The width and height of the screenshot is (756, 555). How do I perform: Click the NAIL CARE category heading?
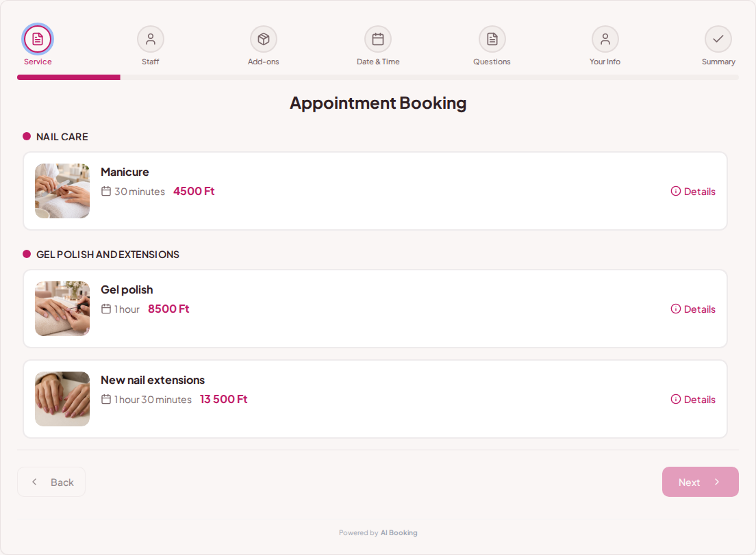(x=62, y=137)
